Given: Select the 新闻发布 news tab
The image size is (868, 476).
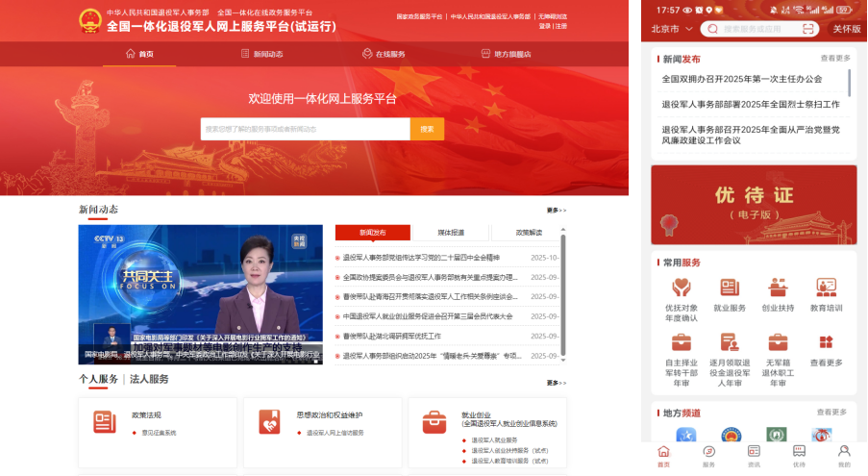Looking at the screenshot, I should pos(373,233).
